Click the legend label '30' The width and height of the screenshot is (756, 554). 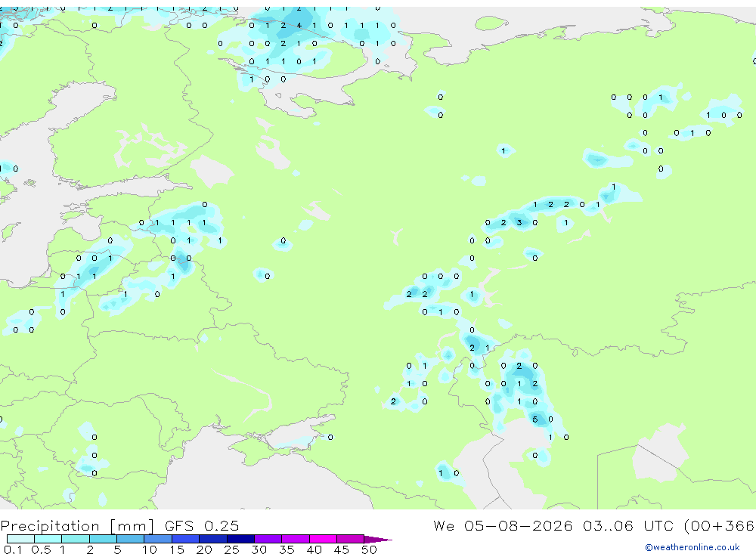[x=259, y=549]
